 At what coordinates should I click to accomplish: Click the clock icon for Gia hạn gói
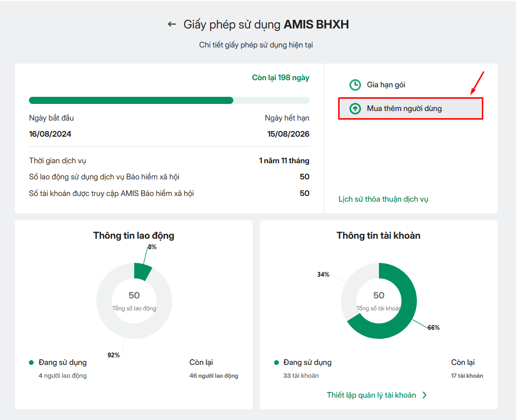coord(355,85)
